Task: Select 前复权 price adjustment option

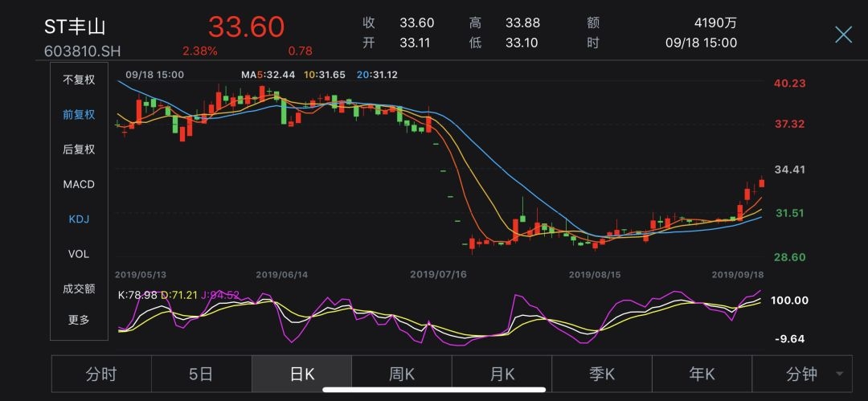Action: (79, 114)
